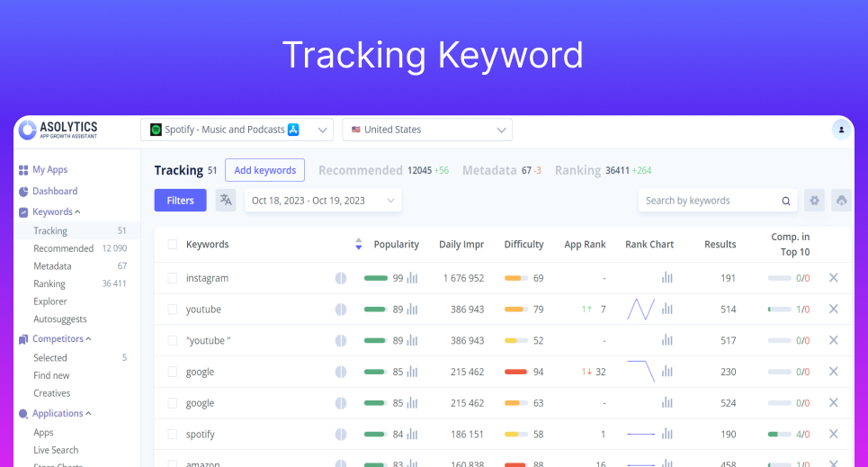Image resolution: width=868 pixels, height=467 pixels.
Task: Open popularity chart for spotify row
Action: (412, 435)
